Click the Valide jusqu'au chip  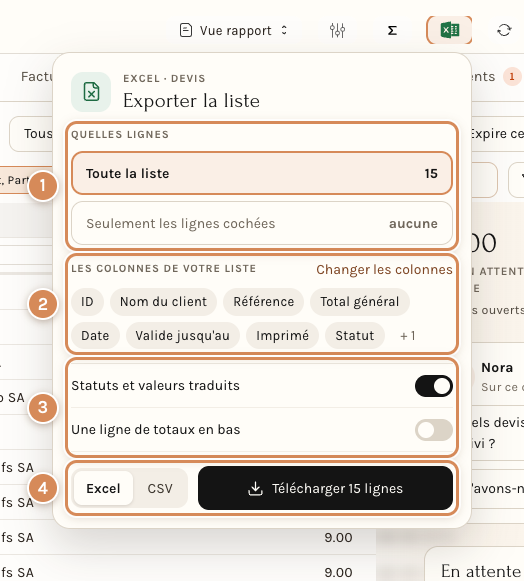pos(183,335)
